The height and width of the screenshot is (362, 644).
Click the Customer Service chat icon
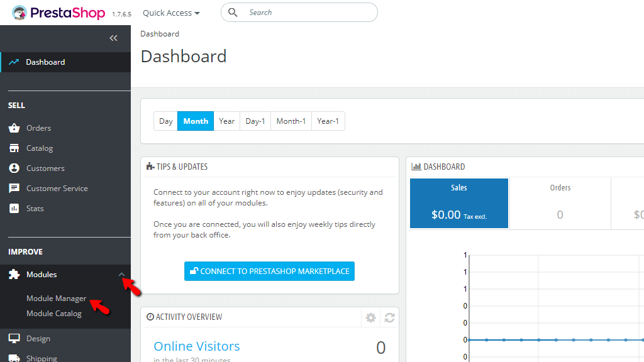click(x=14, y=189)
